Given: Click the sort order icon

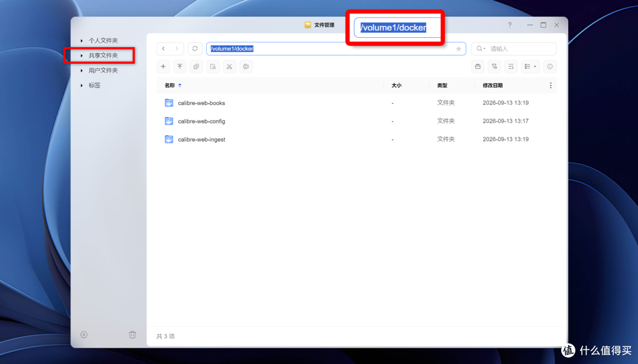Looking at the screenshot, I should click(x=511, y=67).
